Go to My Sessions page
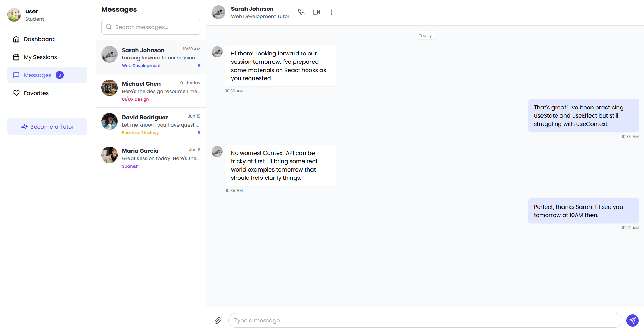The image size is (644, 333). 40,57
